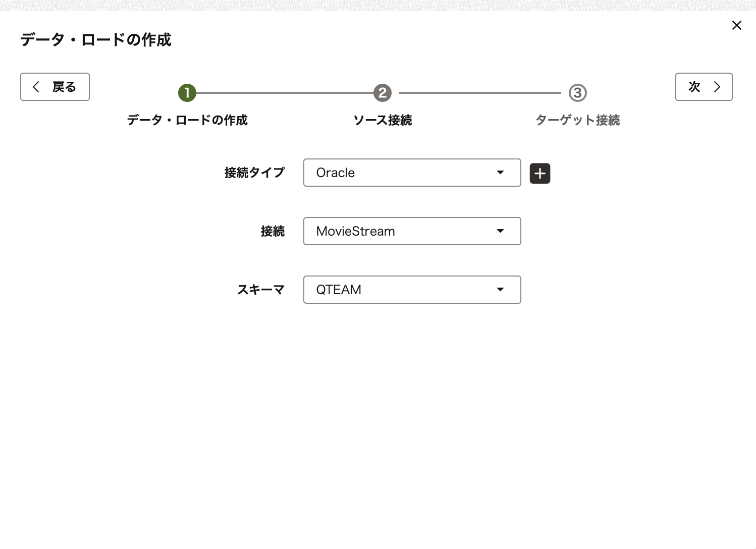Go back with the 戻る button

[55, 87]
